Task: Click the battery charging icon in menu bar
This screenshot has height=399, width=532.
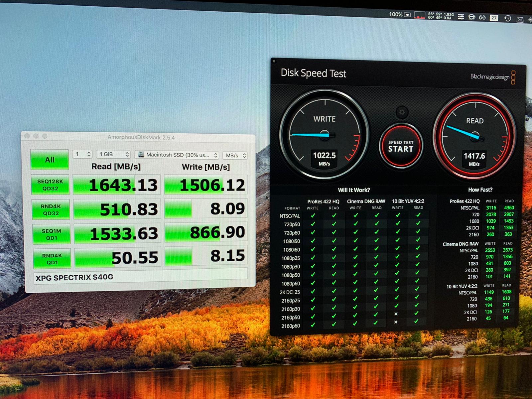Action: tap(408, 15)
